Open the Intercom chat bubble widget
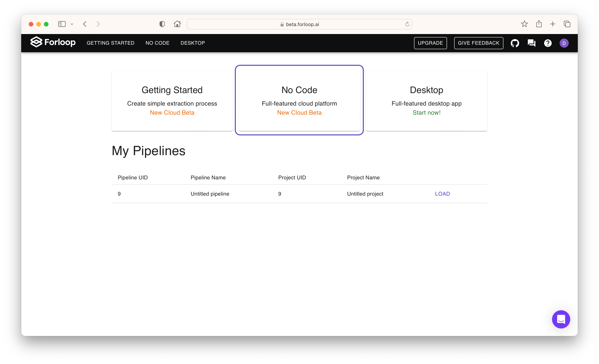 (561, 319)
